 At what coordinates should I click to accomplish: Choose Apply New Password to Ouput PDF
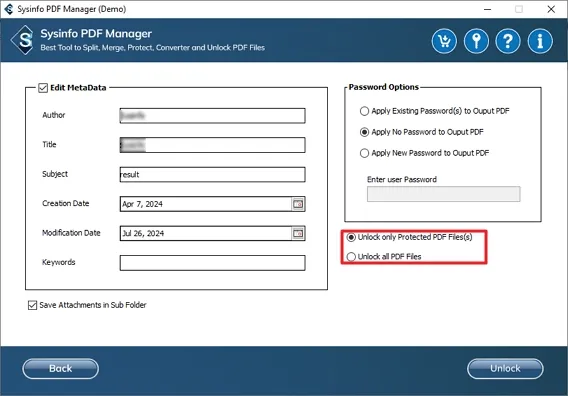364,153
